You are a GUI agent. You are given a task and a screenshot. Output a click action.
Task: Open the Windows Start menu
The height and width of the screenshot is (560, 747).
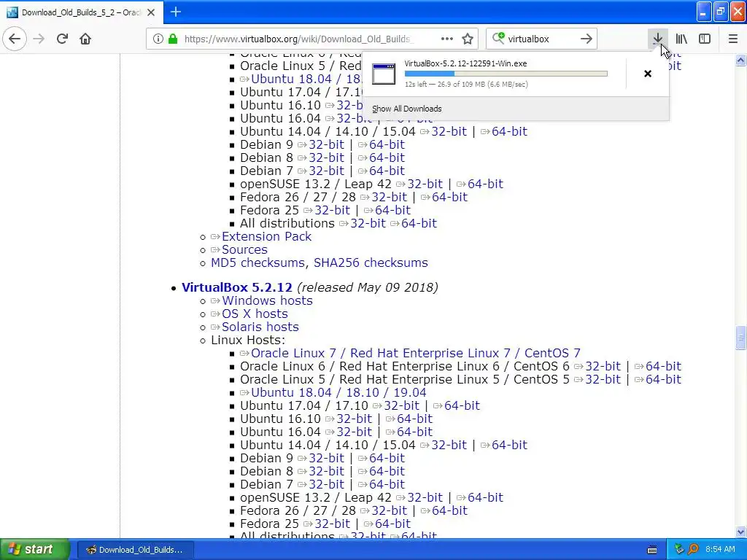(34, 550)
